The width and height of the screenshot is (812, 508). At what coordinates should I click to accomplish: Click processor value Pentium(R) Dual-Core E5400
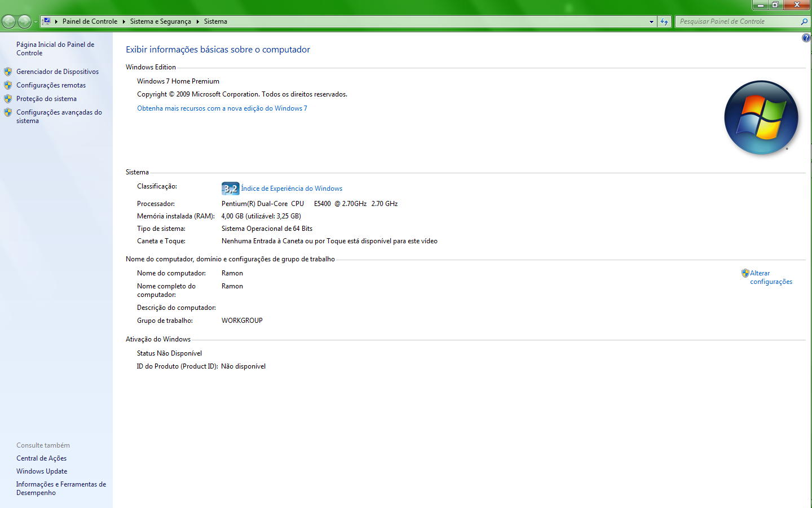tap(310, 204)
